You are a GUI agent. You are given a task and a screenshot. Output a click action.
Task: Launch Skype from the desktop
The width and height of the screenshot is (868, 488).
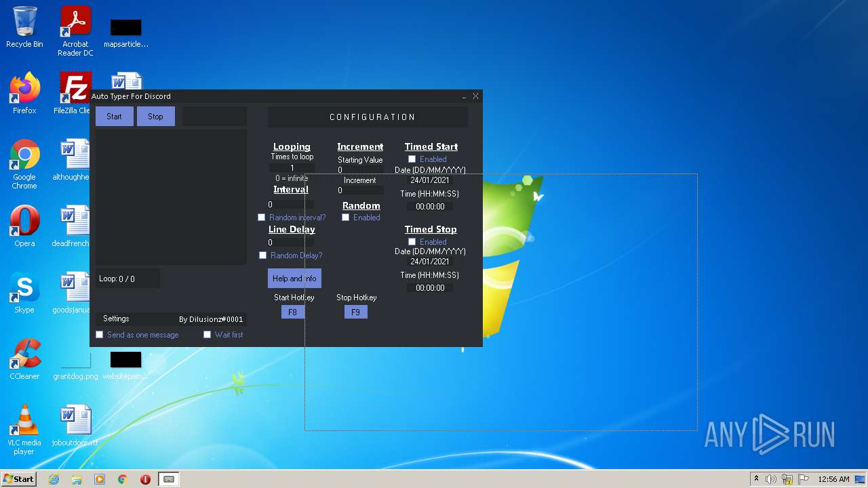point(24,292)
